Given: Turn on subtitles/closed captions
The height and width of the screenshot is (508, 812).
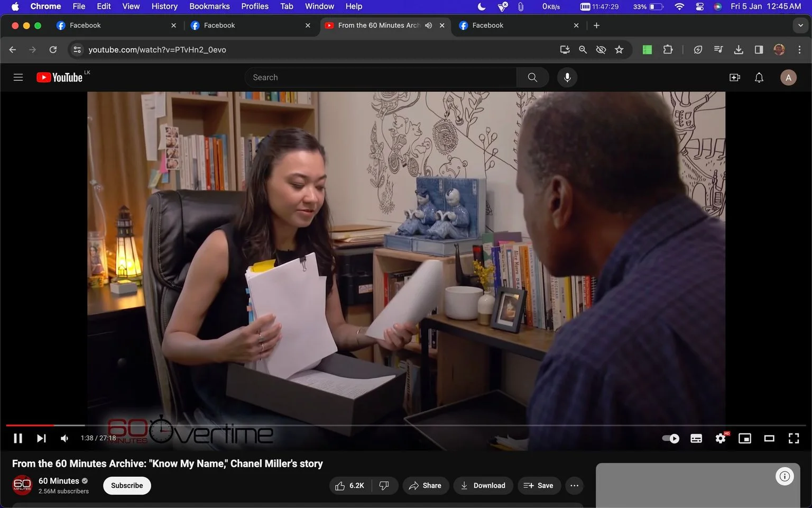Looking at the screenshot, I should click(x=696, y=438).
